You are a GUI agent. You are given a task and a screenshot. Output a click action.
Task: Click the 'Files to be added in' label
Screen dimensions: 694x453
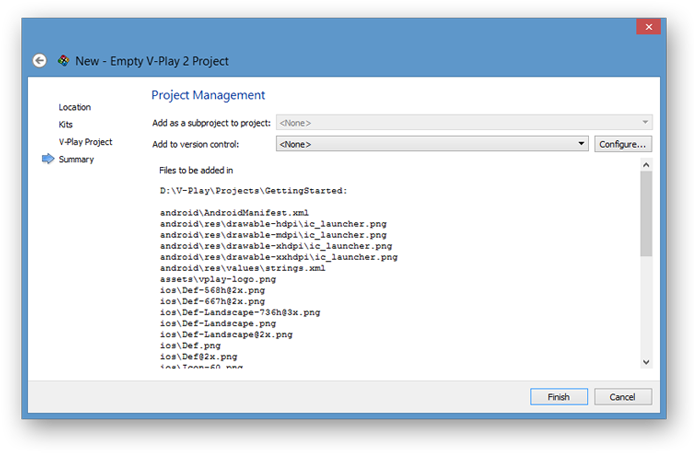point(196,170)
